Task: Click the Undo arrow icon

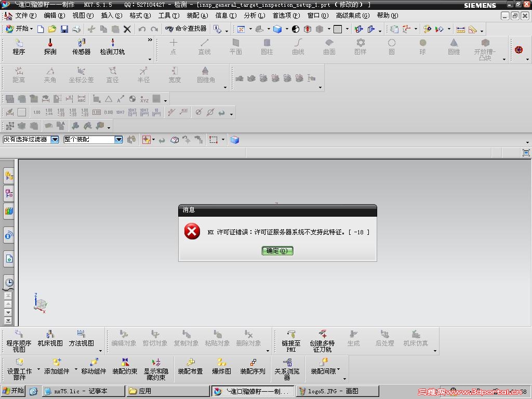Action: pyautogui.click(x=142, y=29)
